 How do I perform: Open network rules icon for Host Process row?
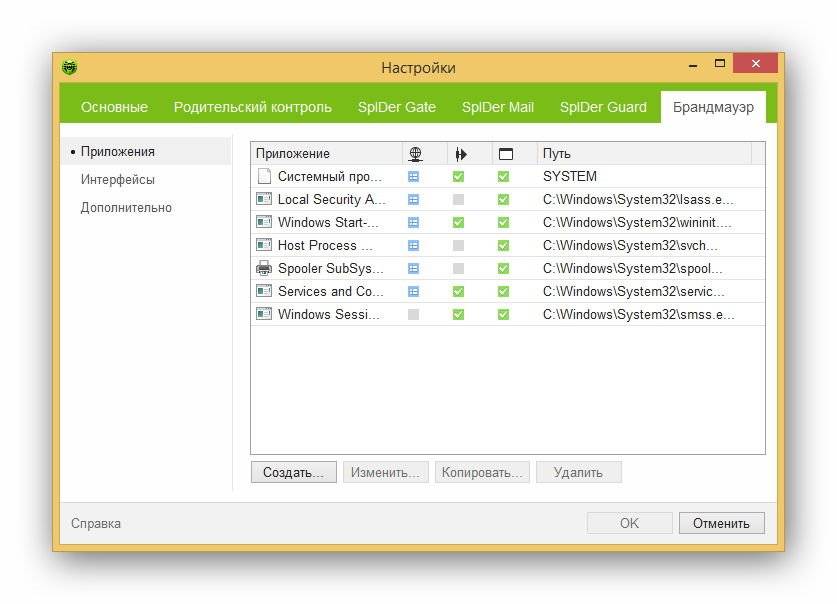(x=413, y=245)
